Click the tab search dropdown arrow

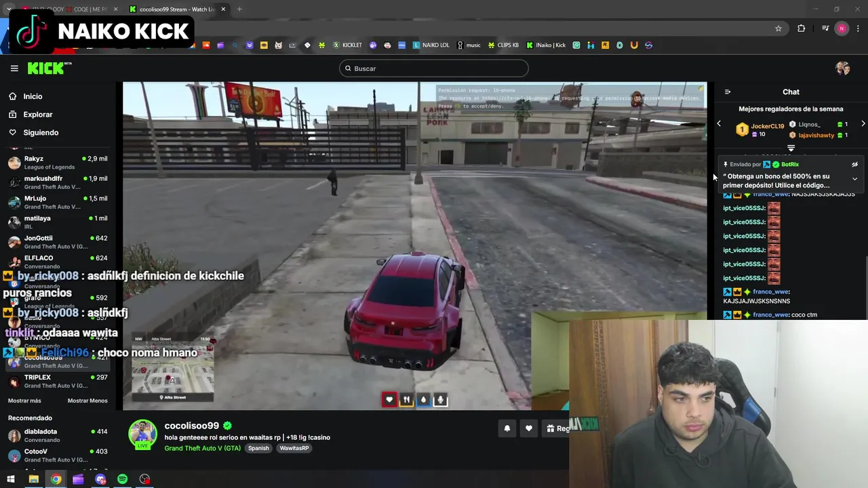(x=8, y=9)
